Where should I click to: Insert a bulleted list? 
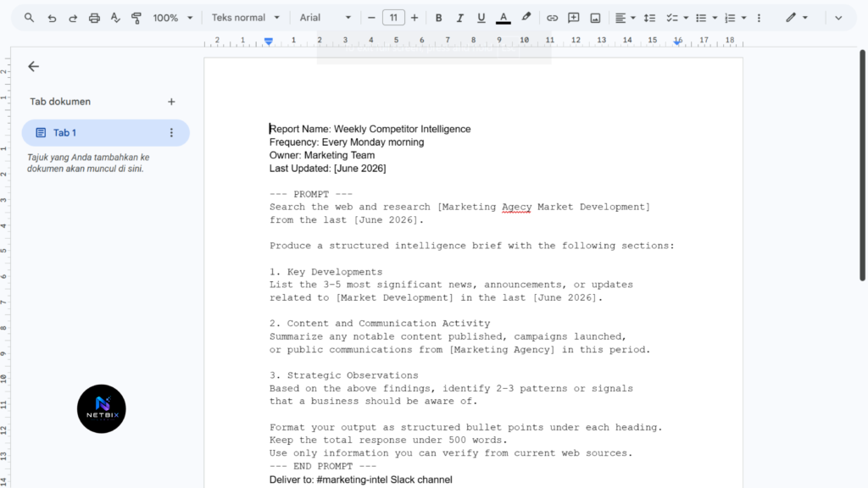[x=701, y=18]
